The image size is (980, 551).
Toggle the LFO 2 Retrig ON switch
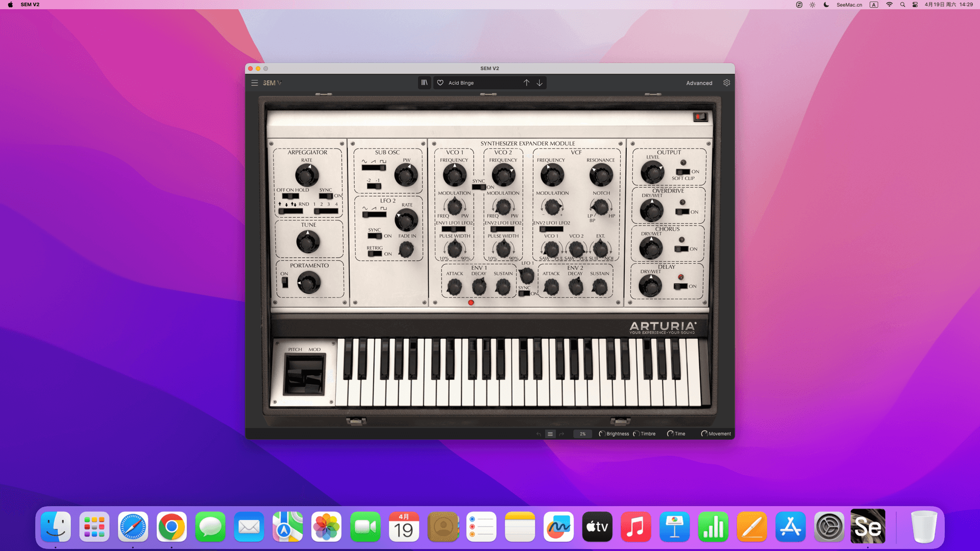pos(375,254)
